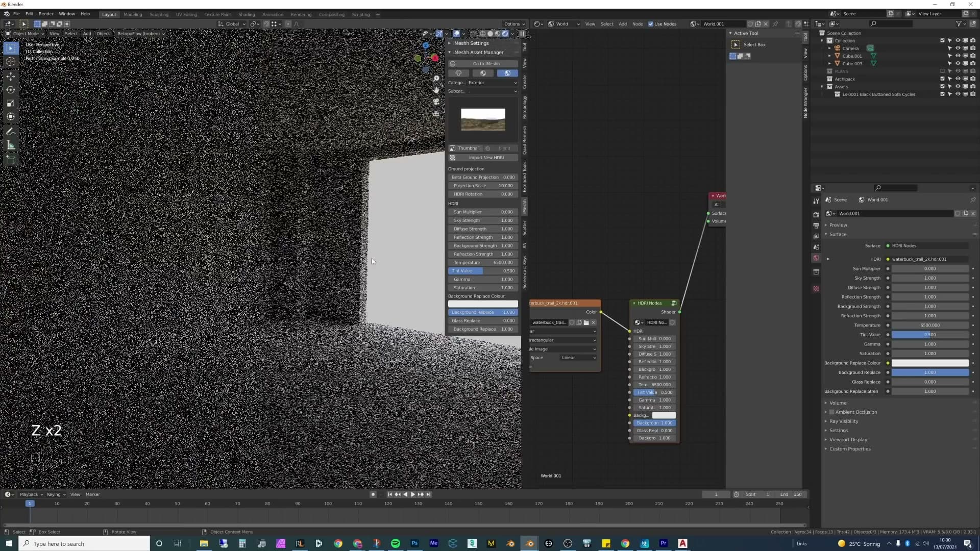
Task: Switch perspective/orthographic grid icon
Action: pos(436,113)
